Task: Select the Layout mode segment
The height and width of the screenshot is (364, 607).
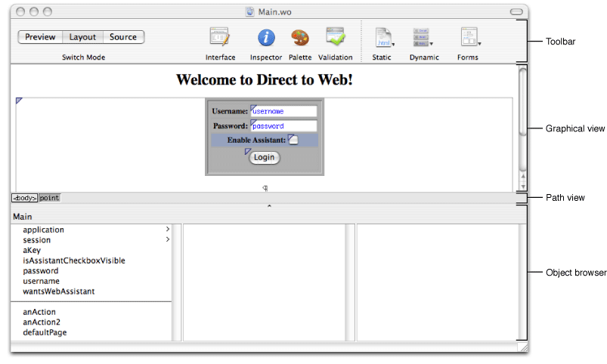Action: pos(82,37)
